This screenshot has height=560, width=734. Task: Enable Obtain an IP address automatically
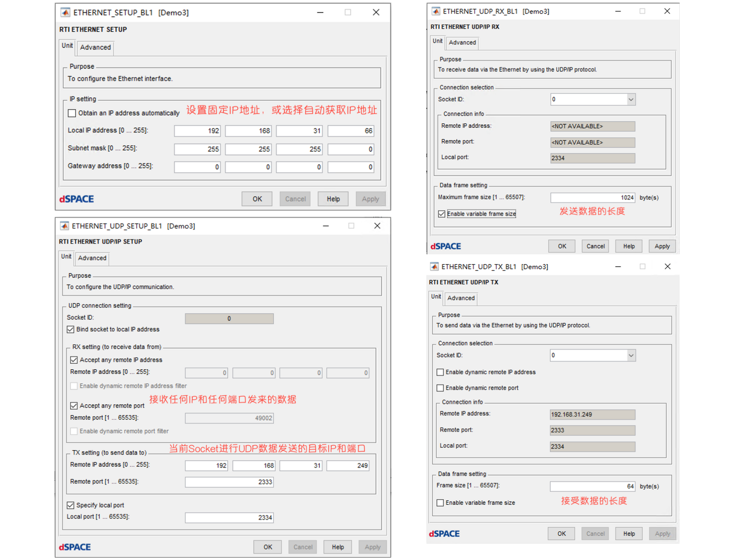pyautogui.click(x=72, y=113)
